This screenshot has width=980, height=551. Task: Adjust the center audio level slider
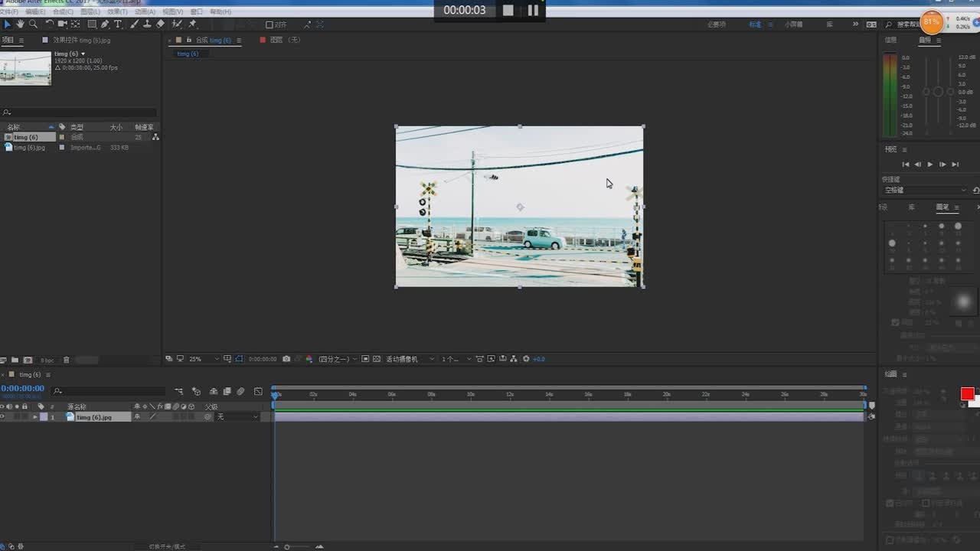point(939,92)
